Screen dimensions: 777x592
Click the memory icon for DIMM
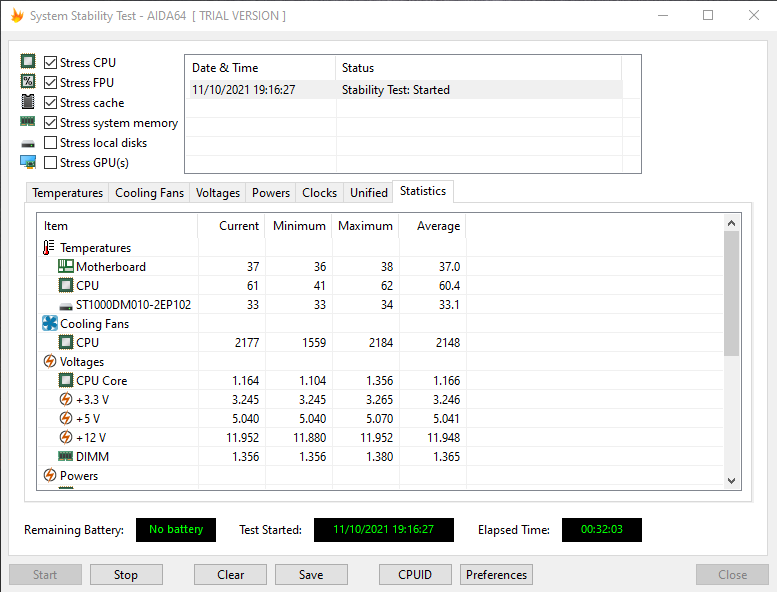[x=66, y=456]
